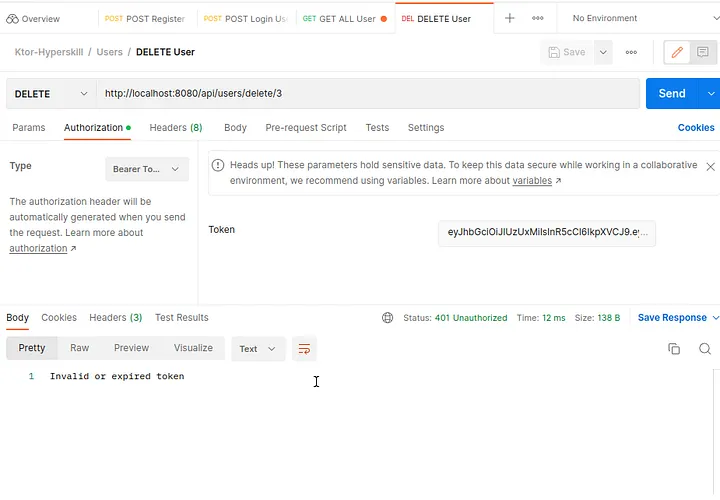Show response Body tab

[17, 318]
